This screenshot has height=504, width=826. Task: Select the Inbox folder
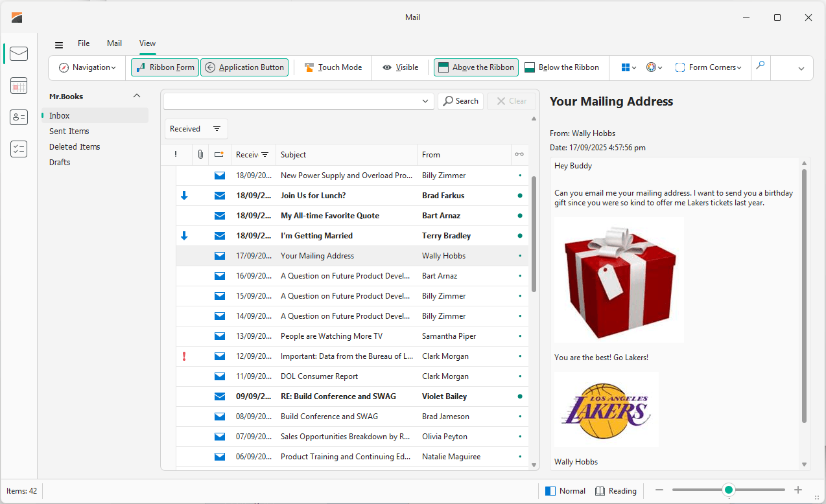point(95,115)
